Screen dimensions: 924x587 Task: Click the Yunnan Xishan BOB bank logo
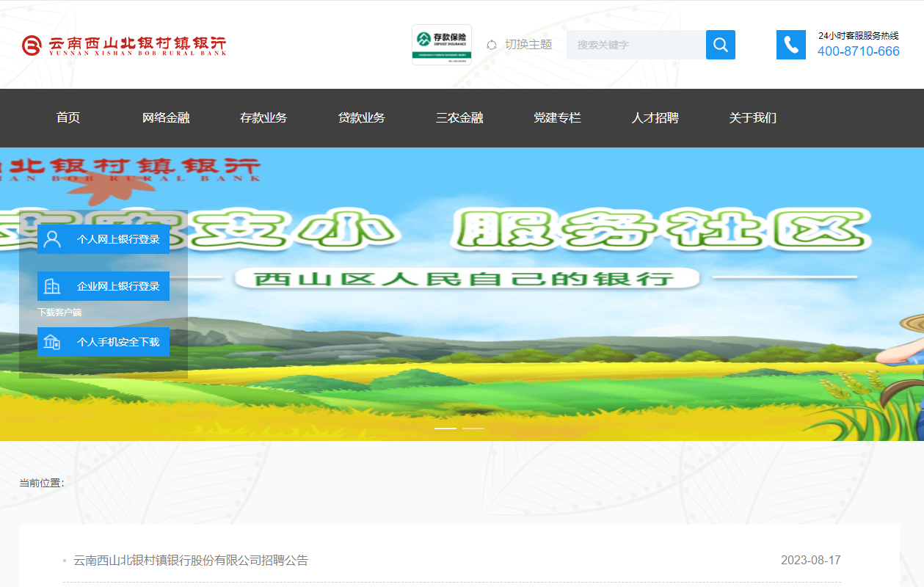tap(124, 45)
